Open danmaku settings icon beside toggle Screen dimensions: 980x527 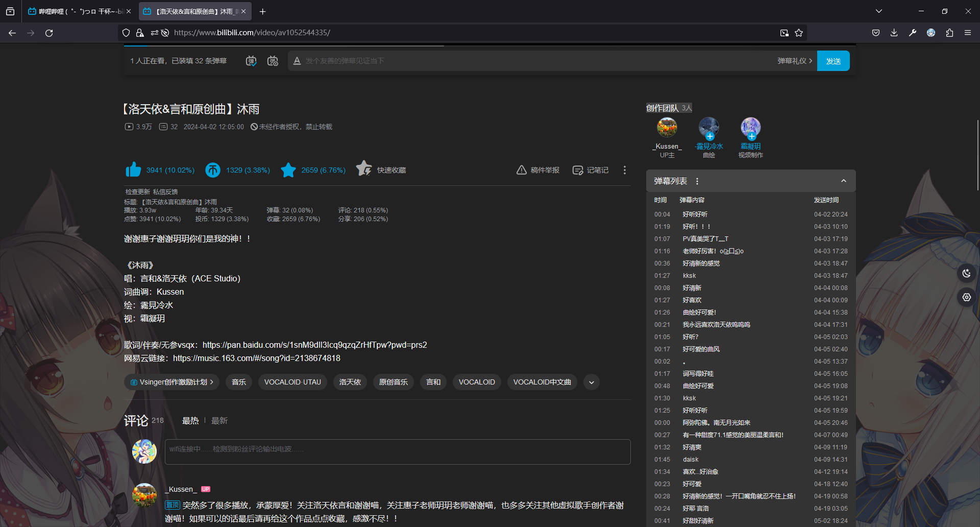273,61
